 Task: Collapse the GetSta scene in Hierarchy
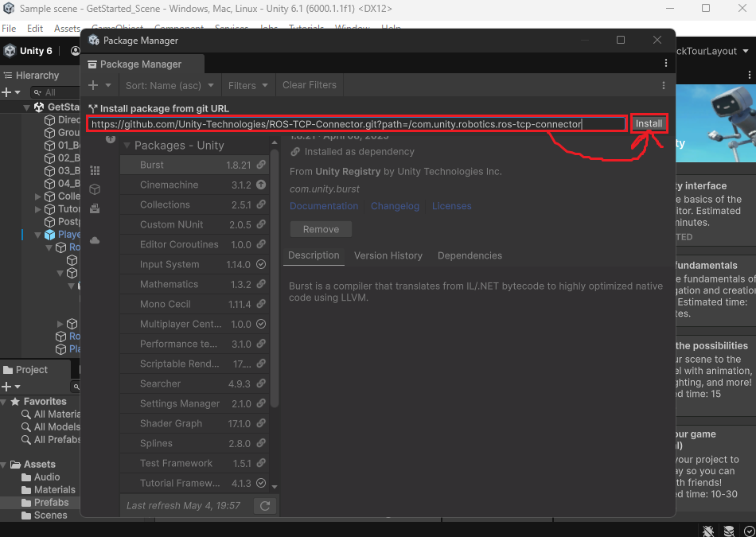coord(27,107)
